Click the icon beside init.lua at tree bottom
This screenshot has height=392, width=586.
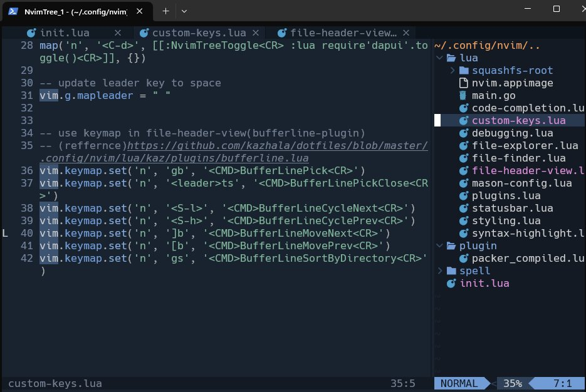(451, 283)
